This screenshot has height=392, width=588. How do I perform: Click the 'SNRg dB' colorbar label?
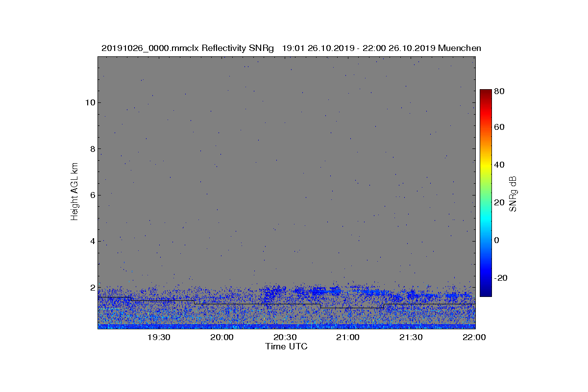point(513,194)
